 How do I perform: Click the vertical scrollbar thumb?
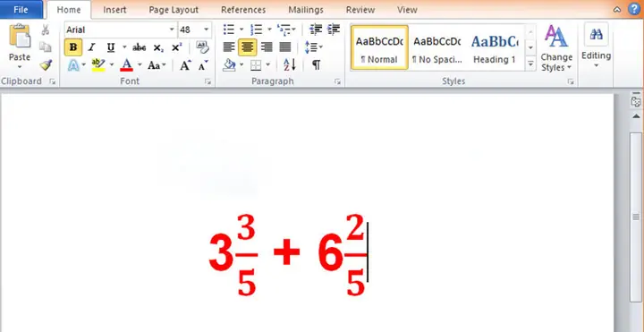click(x=636, y=217)
